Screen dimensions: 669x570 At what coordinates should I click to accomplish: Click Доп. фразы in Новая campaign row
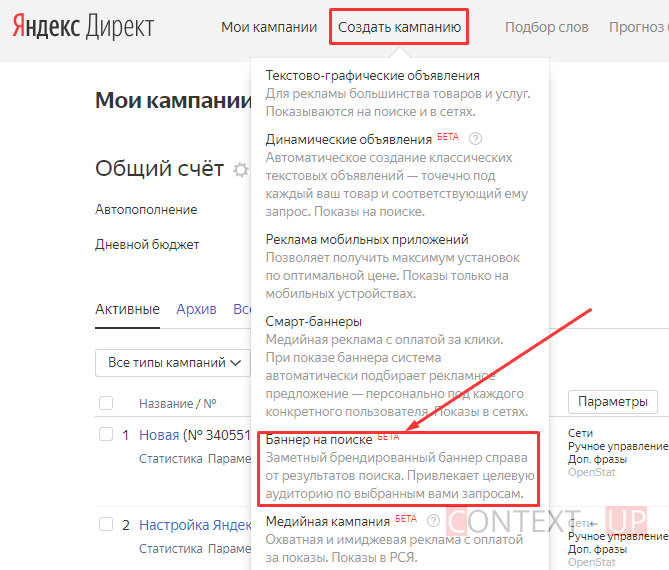597,459
